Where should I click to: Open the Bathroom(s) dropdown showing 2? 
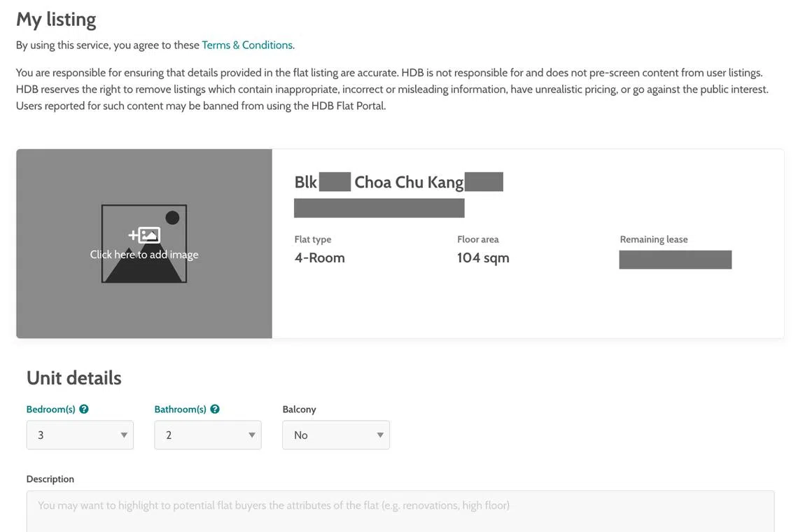[208, 435]
